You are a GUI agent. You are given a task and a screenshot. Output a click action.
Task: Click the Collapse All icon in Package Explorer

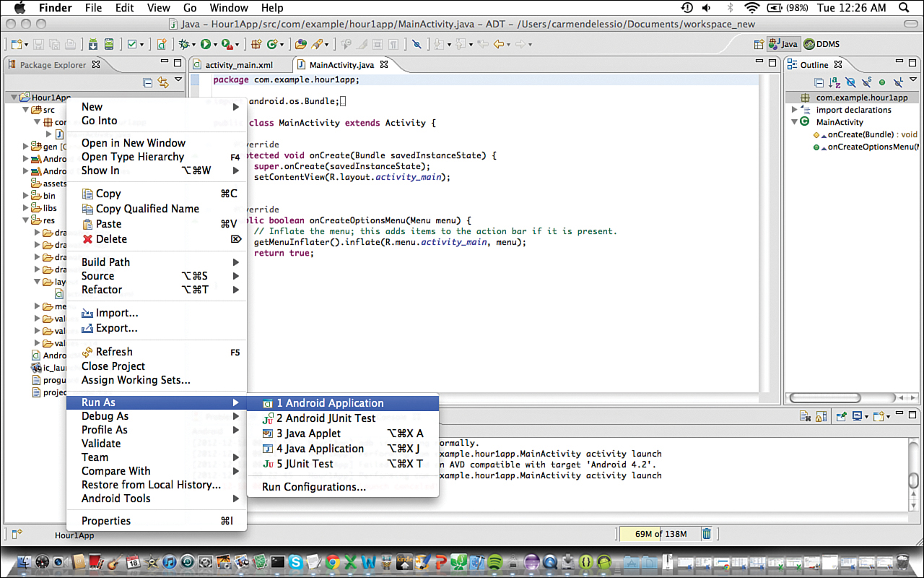pyautogui.click(x=147, y=82)
